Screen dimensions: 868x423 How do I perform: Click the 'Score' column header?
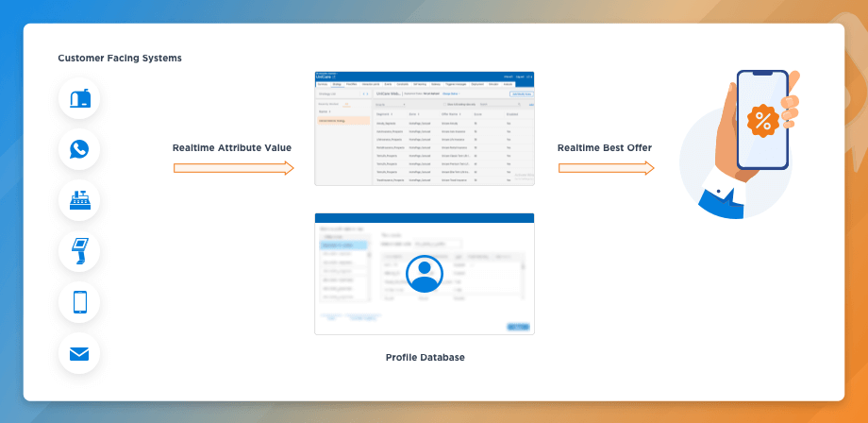pyautogui.click(x=477, y=114)
